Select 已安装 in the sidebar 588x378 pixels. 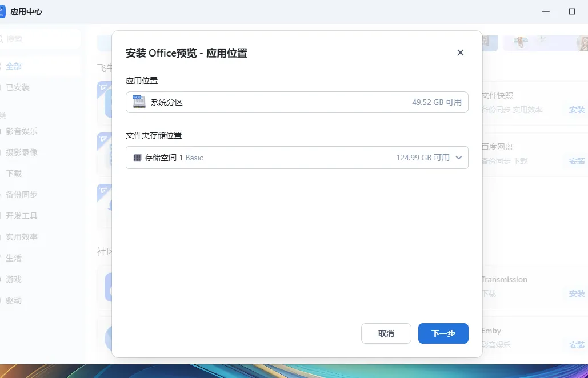18,87
